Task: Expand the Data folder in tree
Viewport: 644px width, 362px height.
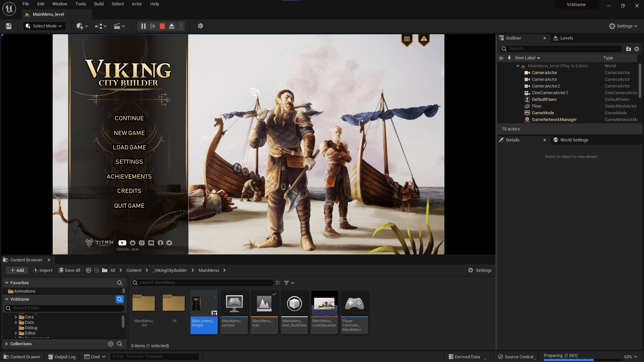Action: point(16,322)
